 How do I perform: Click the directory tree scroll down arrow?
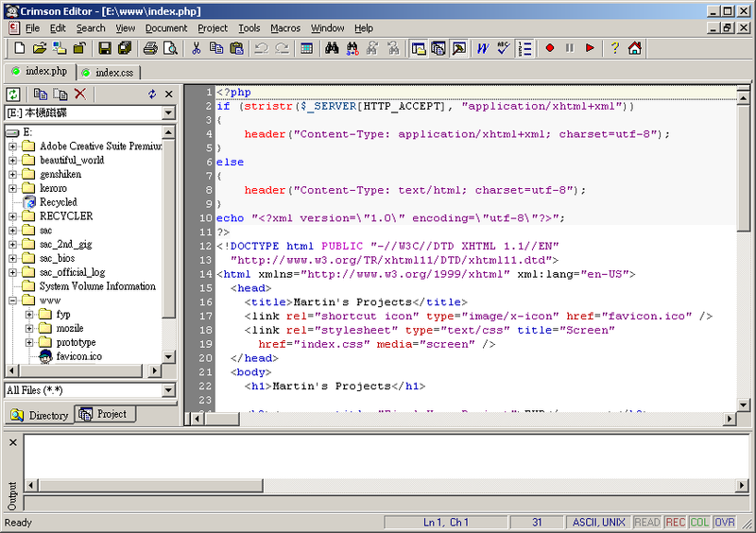click(168, 357)
